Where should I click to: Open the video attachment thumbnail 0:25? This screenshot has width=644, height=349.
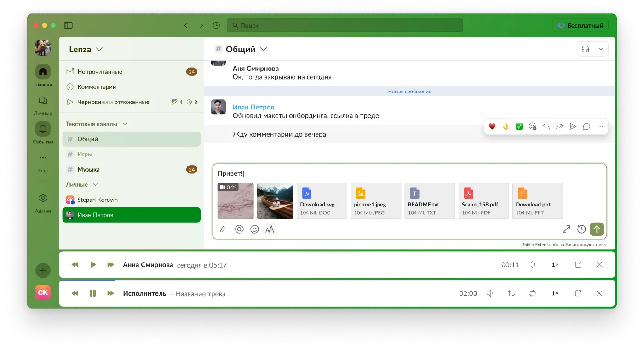tap(236, 201)
